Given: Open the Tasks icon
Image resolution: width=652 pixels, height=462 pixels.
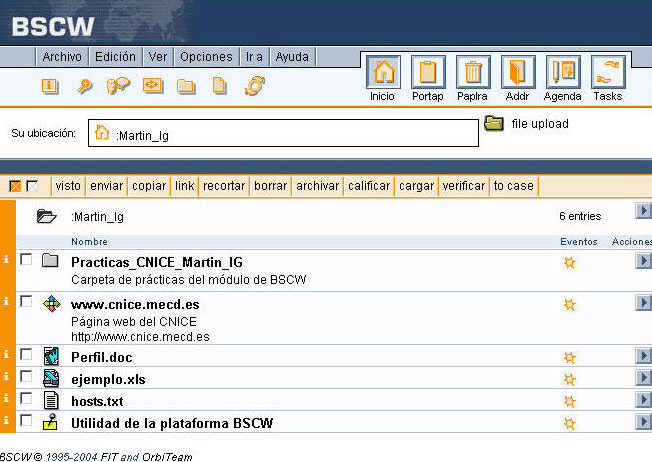Looking at the screenshot, I should pos(607,73).
